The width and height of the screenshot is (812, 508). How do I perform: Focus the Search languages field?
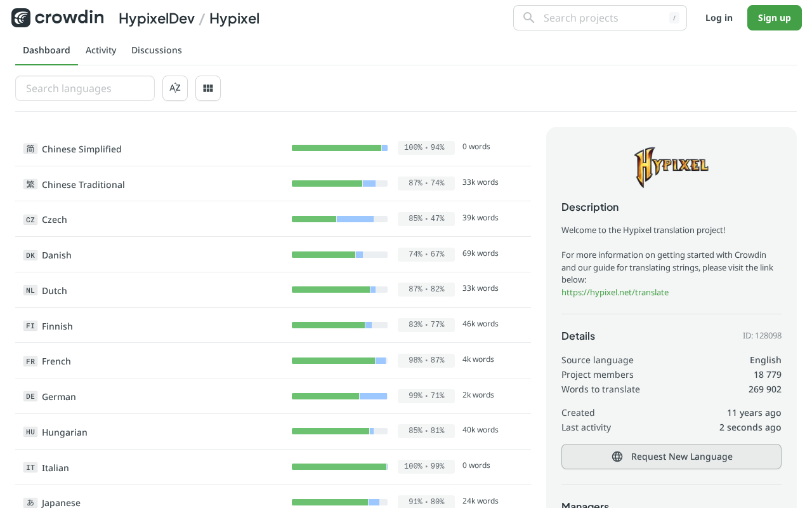85,88
